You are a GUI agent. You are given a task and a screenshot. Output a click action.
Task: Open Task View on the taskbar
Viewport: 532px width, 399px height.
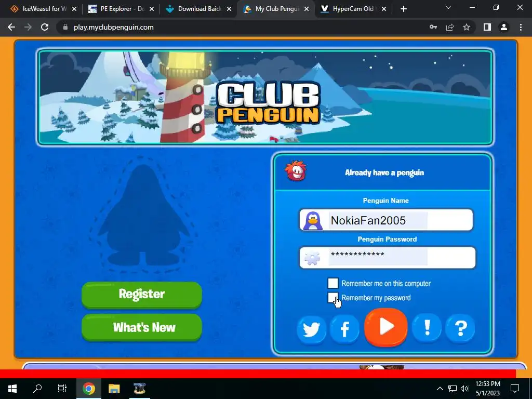pyautogui.click(x=62, y=389)
